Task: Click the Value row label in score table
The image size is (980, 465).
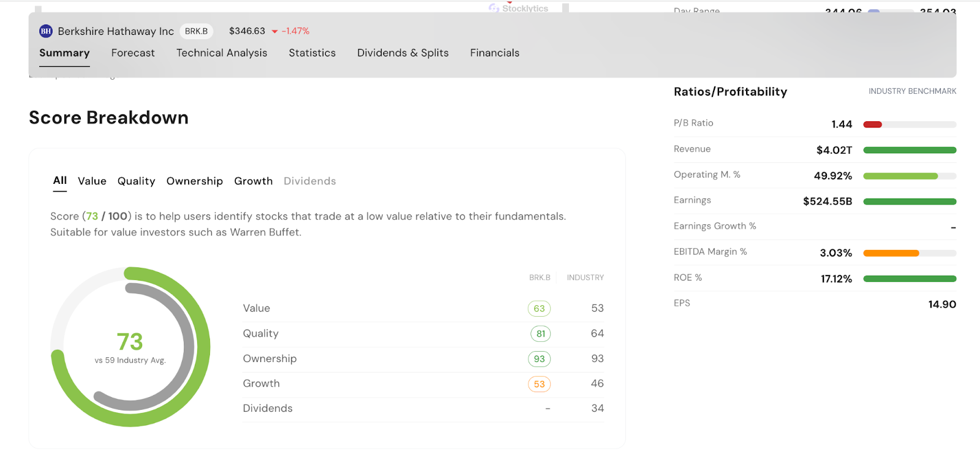Action: (x=256, y=308)
